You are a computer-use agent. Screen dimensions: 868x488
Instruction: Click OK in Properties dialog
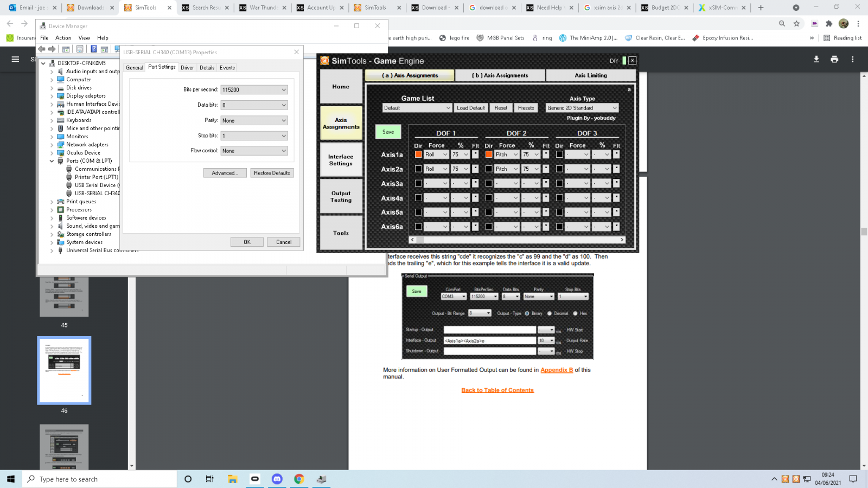point(247,242)
